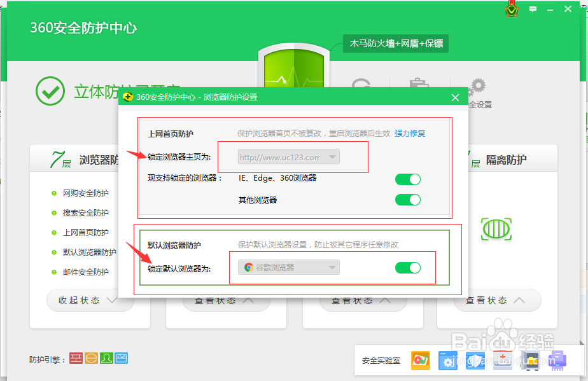The width and height of the screenshot is (588, 381).
Task: Open the file shredder icon at bottom right
Action: click(x=558, y=360)
